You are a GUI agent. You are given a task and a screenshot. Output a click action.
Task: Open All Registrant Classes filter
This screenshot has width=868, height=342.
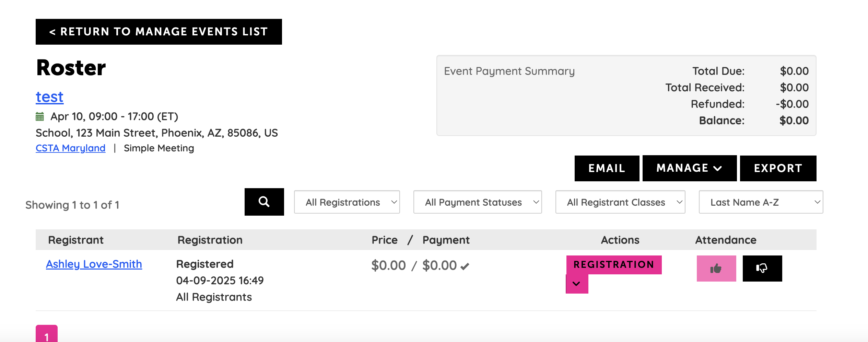point(620,202)
